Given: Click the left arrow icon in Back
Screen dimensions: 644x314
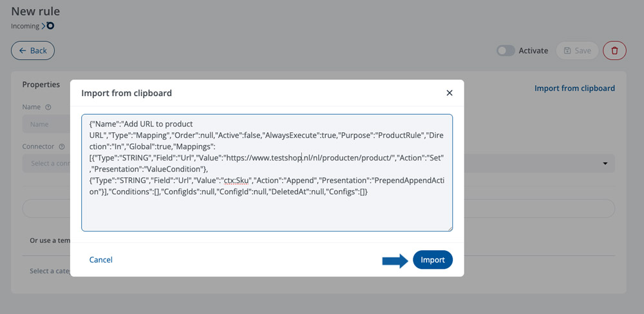Looking at the screenshot, I should click(23, 50).
